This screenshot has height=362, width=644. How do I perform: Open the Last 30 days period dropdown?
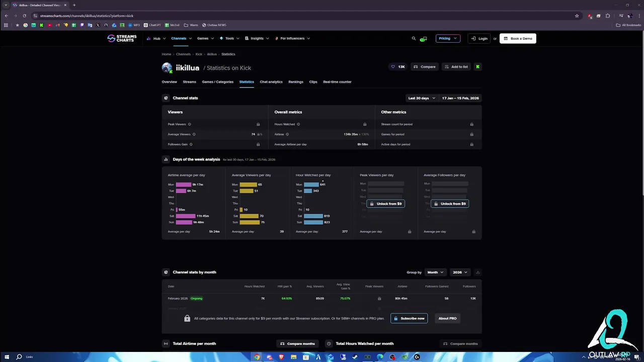pyautogui.click(x=422, y=98)
